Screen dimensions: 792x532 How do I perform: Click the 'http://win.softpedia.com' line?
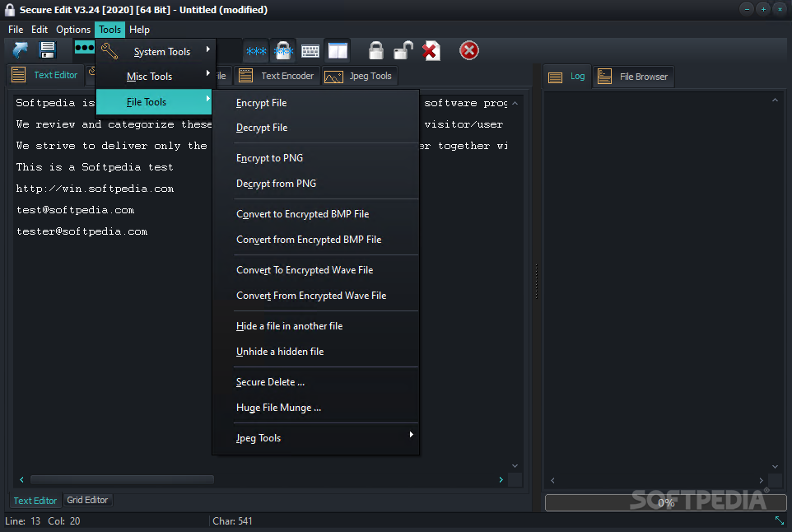click(95, 189)
